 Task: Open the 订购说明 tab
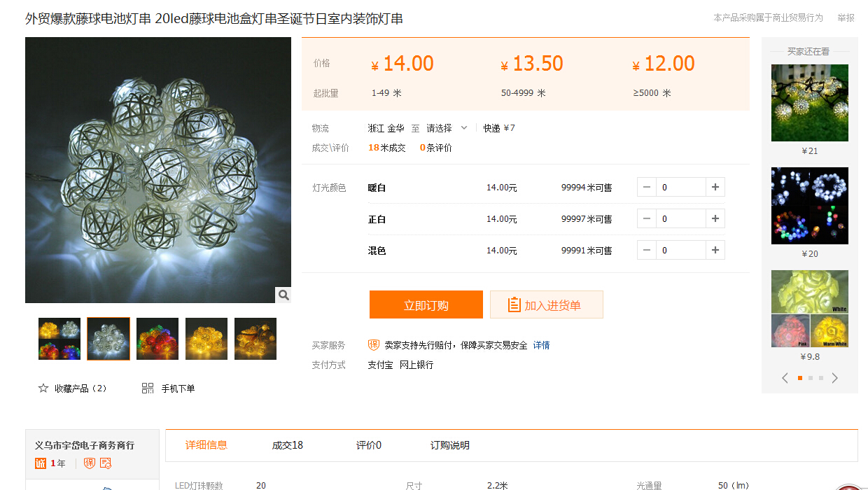(x=449, y=445)
